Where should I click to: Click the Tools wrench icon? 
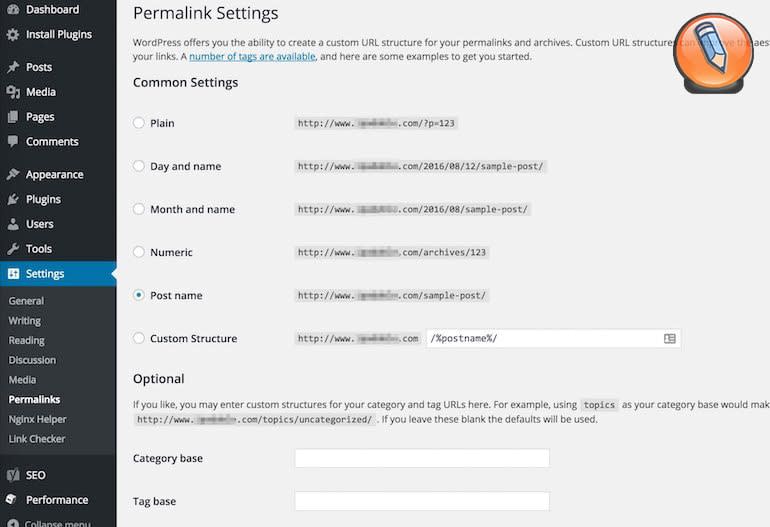tap(13, 249)
